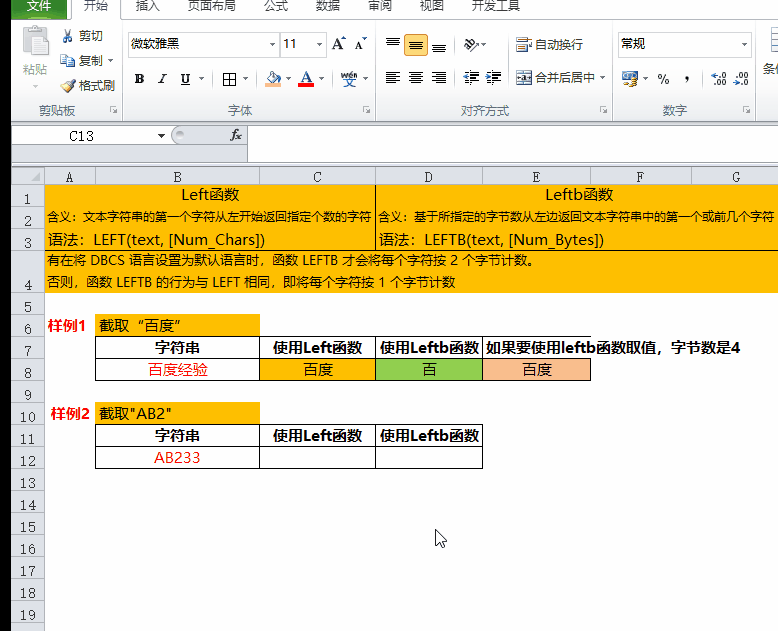The image size is (778, 631).
Task: Switch to the 审阅 Review tab
Action: [x=380, y=6]
